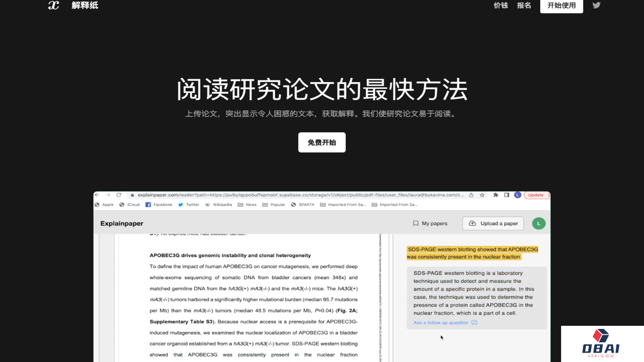Click the Fig. 2A reference text
Image resolution: width=644 pixels, height=362 pixels.
[x=346, y=311]
